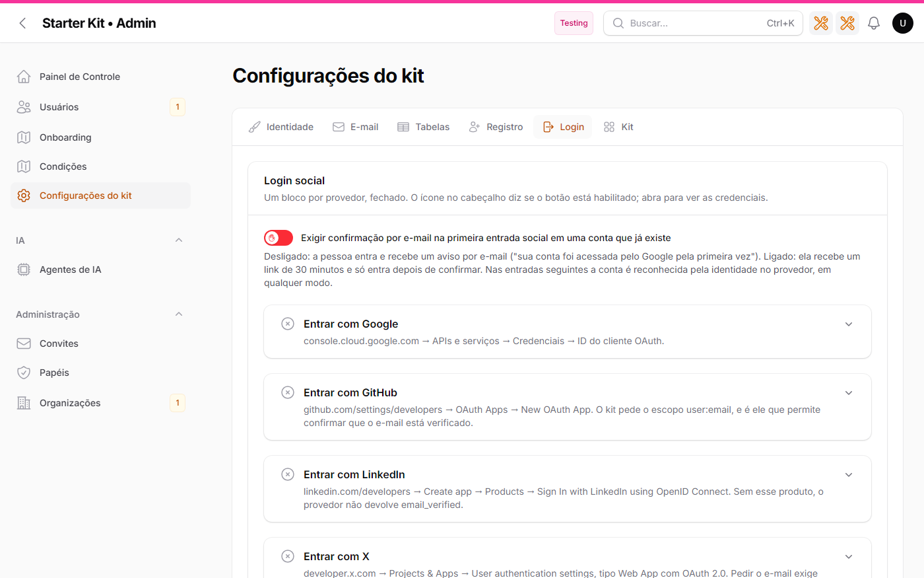Click the Entrar com Google title
Screen dimensions: 924x578
[351, 324]
